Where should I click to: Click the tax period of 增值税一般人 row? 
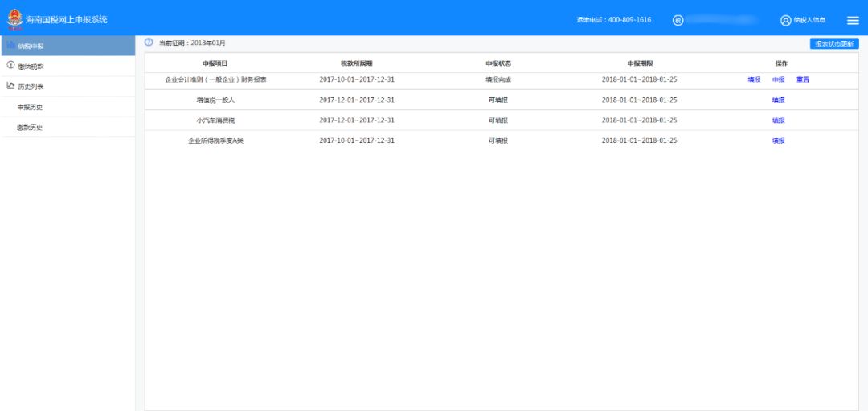click(357, 100)
